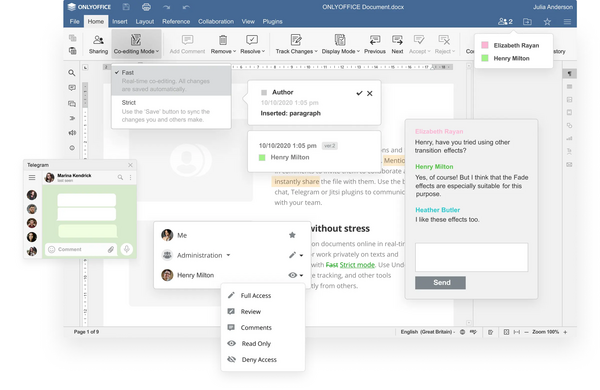Viewport: 600px width, 390px height.
Task: Expand Administration group arrow
Action: tap(228, 255)
